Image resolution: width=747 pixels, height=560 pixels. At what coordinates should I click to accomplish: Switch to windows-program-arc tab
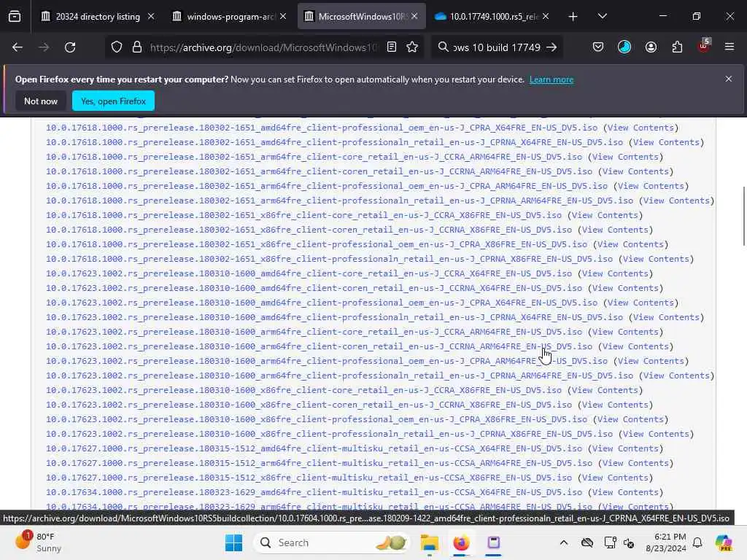pyautogui.click(x=230, y=17)
